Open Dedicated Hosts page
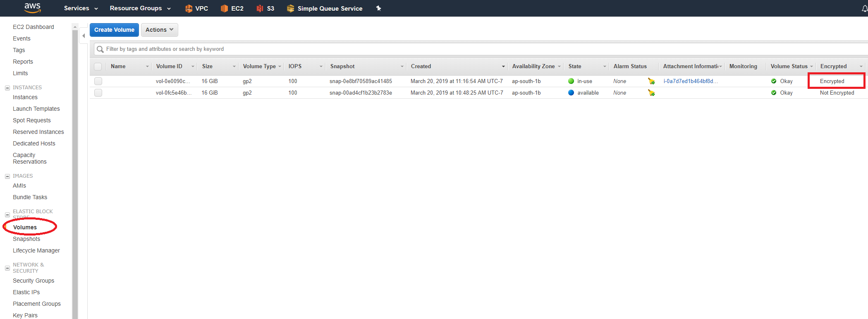 (34, 143)
